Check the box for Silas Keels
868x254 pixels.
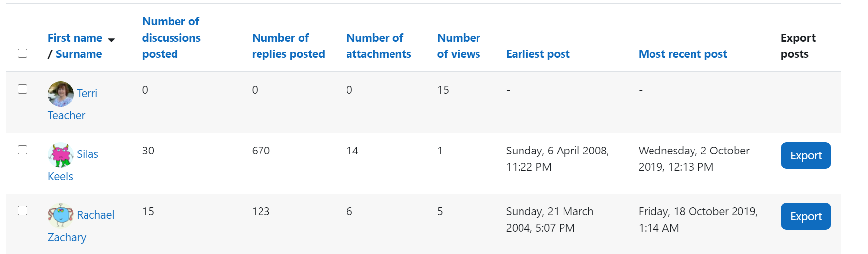coord(22,150)
